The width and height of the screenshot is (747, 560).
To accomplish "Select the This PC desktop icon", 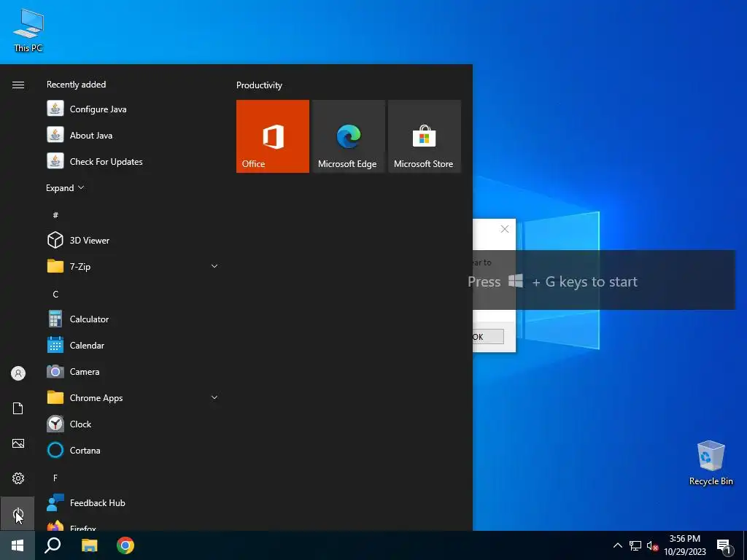I will pos(28,30).
